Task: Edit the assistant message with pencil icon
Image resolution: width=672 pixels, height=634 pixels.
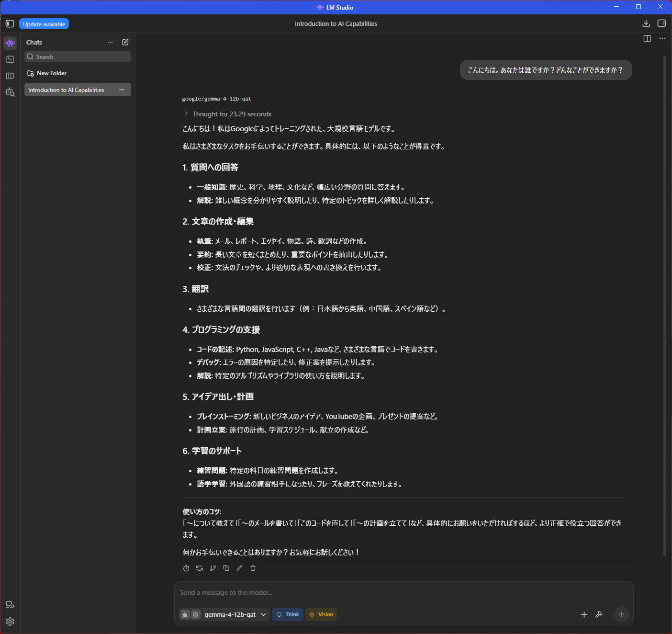Action: tap(240, 568)
